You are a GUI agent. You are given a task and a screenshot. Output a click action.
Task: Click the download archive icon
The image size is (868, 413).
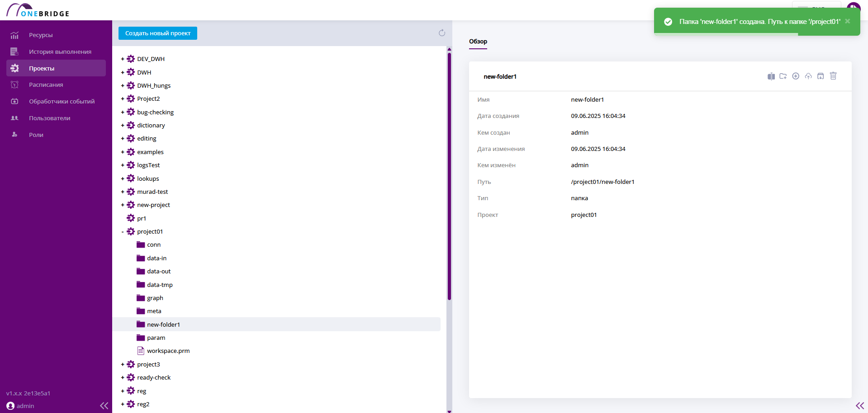click(x=821, y=76)
